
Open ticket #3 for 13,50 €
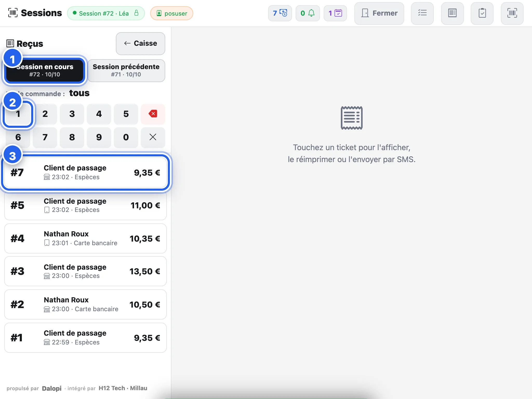85,271
